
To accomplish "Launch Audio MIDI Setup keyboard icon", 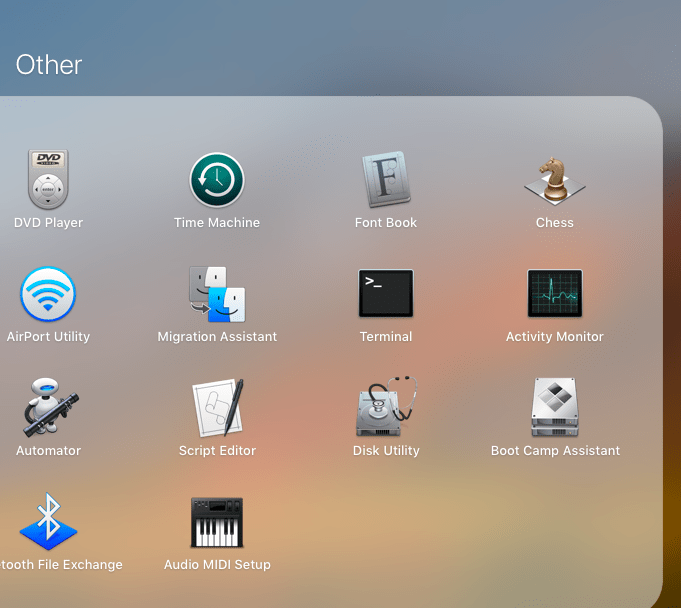I will [217, 522].
